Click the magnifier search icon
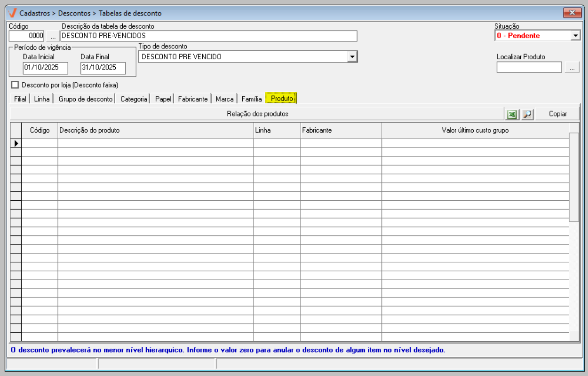Image resolution: width=588 pixels, height=376 pixels. [x=527, y=114]
